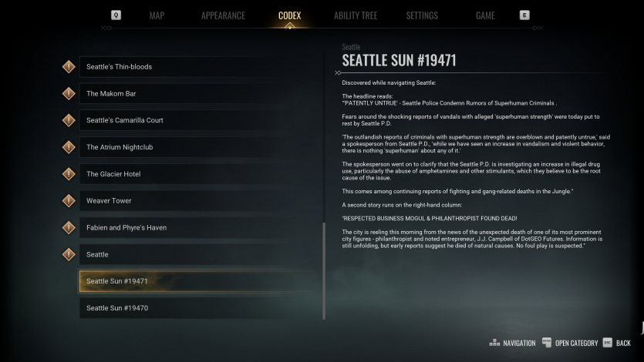Click the codex list scrollbar
Image resolution: width=644 pixels, height=362 pixels.
[324, 270]
